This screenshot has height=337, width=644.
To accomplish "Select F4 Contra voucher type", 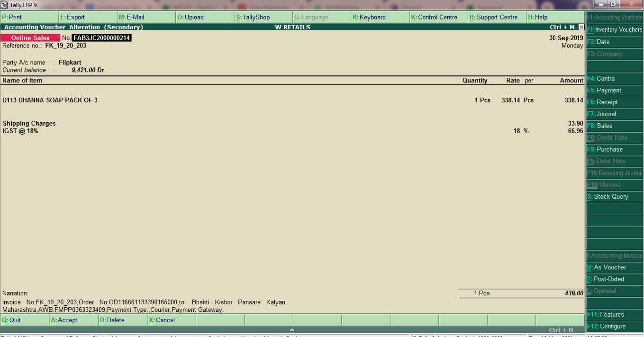I will point(615,79).
